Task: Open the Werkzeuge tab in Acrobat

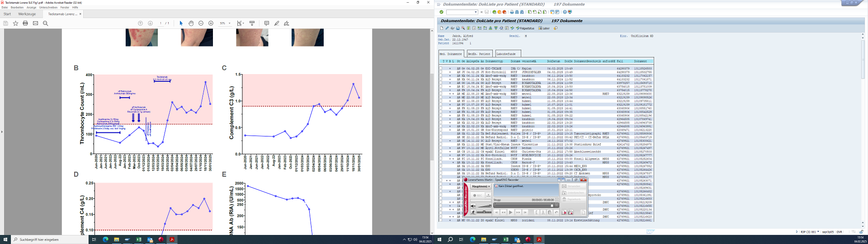Action: click(x=27, y=14)
